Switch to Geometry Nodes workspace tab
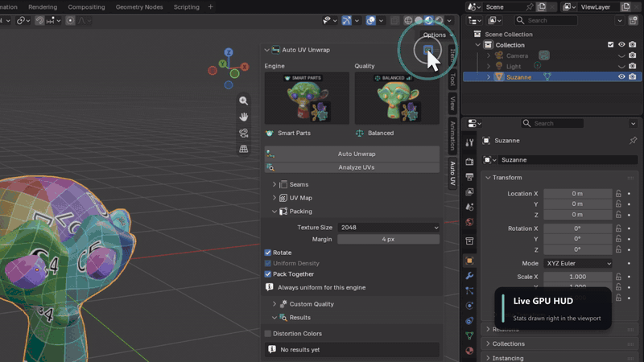644x362 pixels. coord(139,7)
